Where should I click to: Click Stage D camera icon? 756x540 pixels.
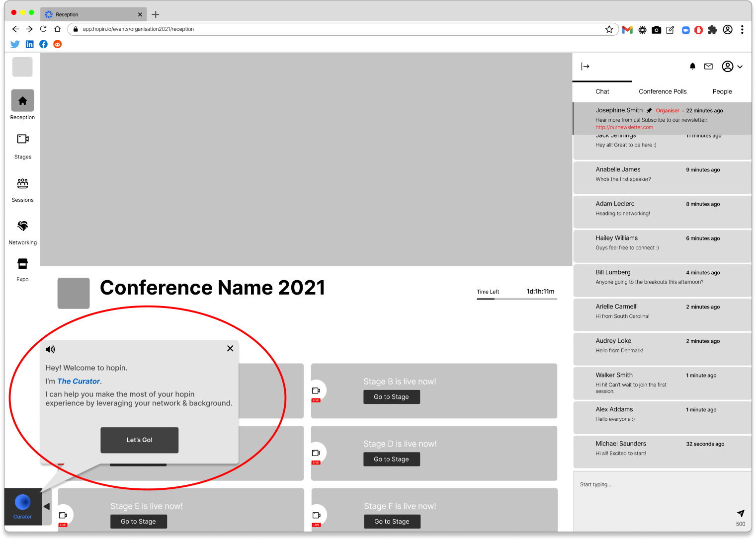316,453
